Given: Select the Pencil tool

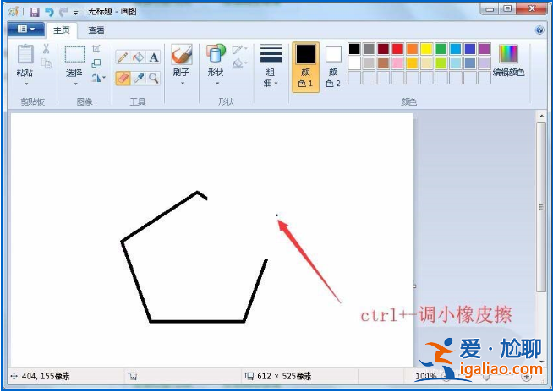Looking at the screenshot, I should point(123,57).
